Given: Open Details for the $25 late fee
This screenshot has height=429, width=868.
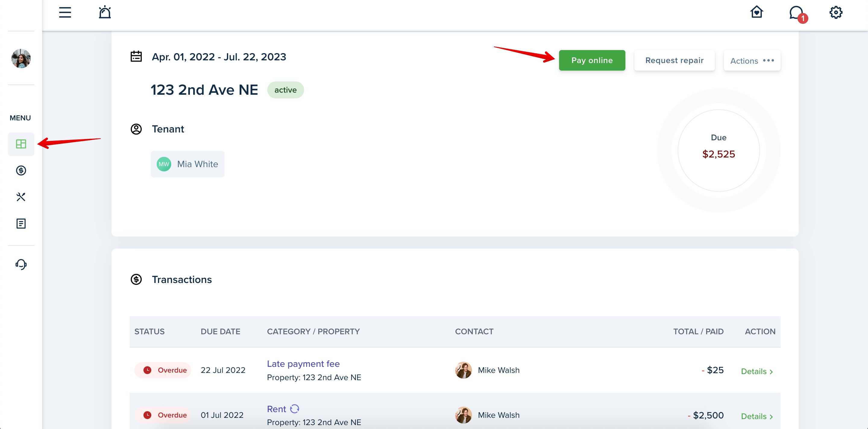Looking at the screenshot, I should coord(757,371).
